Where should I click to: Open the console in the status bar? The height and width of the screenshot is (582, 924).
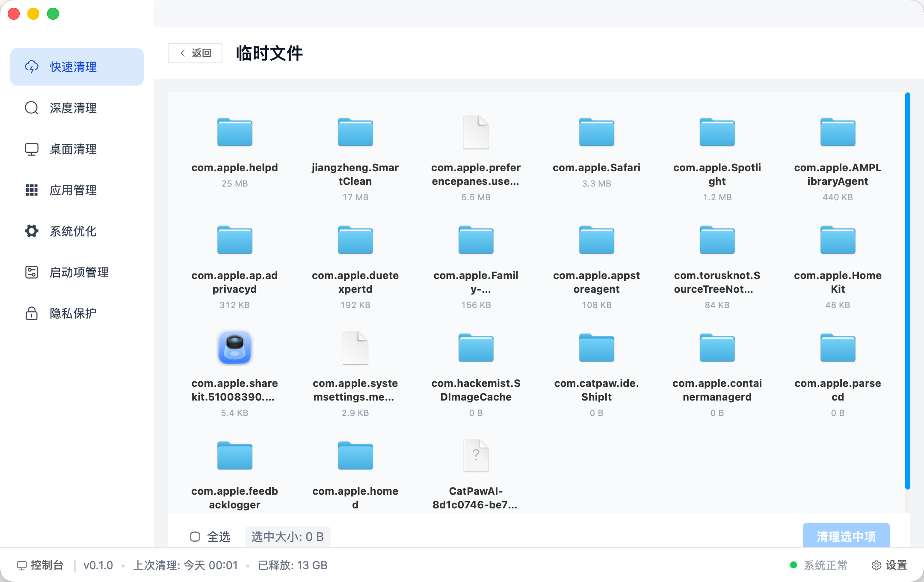click(41, 565)
